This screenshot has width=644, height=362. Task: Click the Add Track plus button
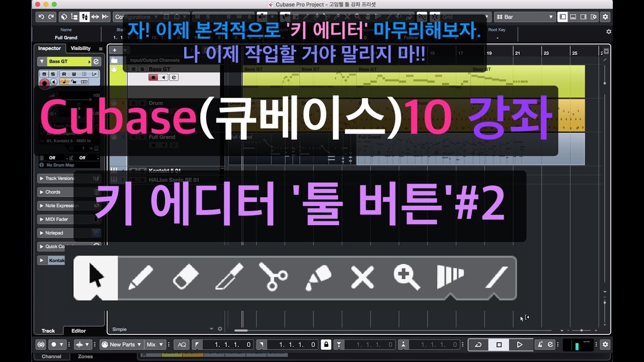click(115, 50)
